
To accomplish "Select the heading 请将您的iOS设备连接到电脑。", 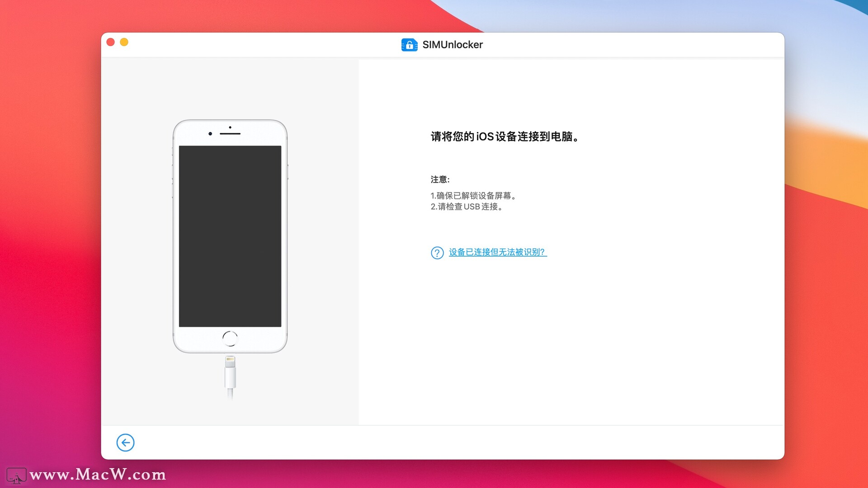I will 505,136.
